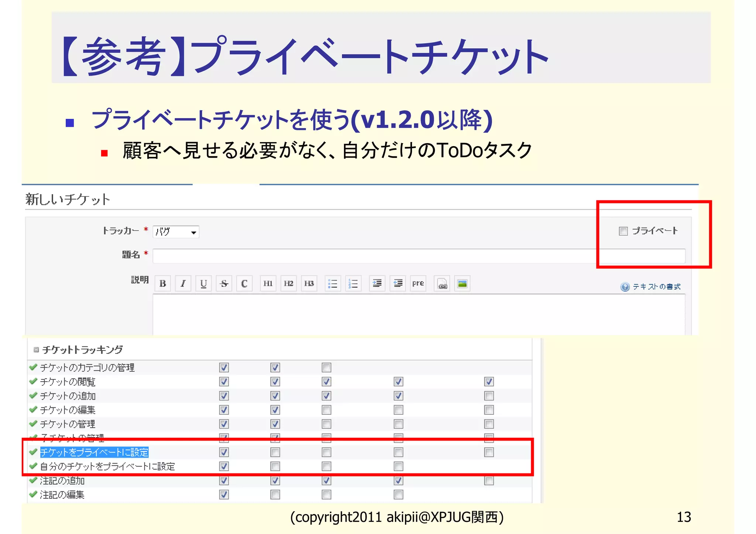Click the second of the two indent icons

tap(398, 283)
